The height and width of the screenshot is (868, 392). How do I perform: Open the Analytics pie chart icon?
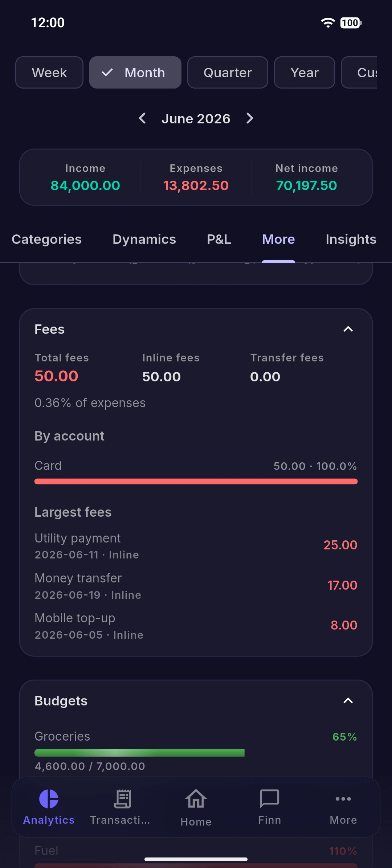[49, 799]
